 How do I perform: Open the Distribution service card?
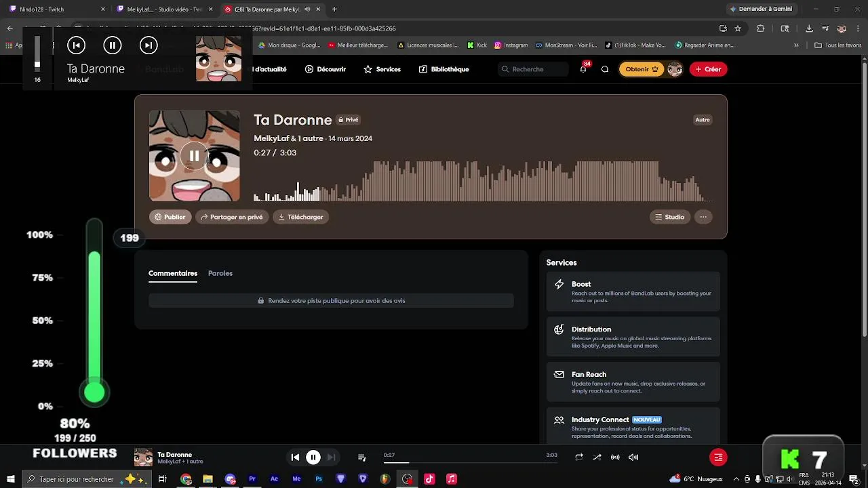click(633, 337)
